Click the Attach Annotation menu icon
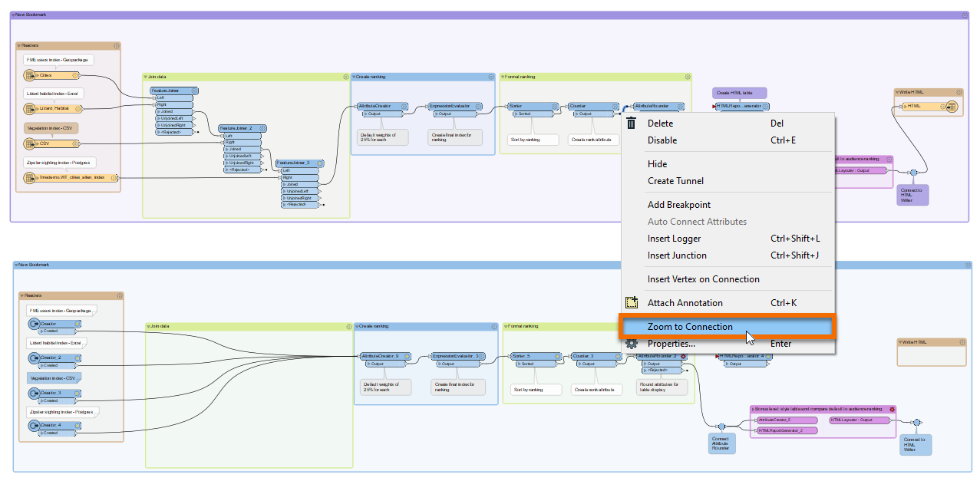The width and height of the screenshot is (980, 481). [632, 303]
